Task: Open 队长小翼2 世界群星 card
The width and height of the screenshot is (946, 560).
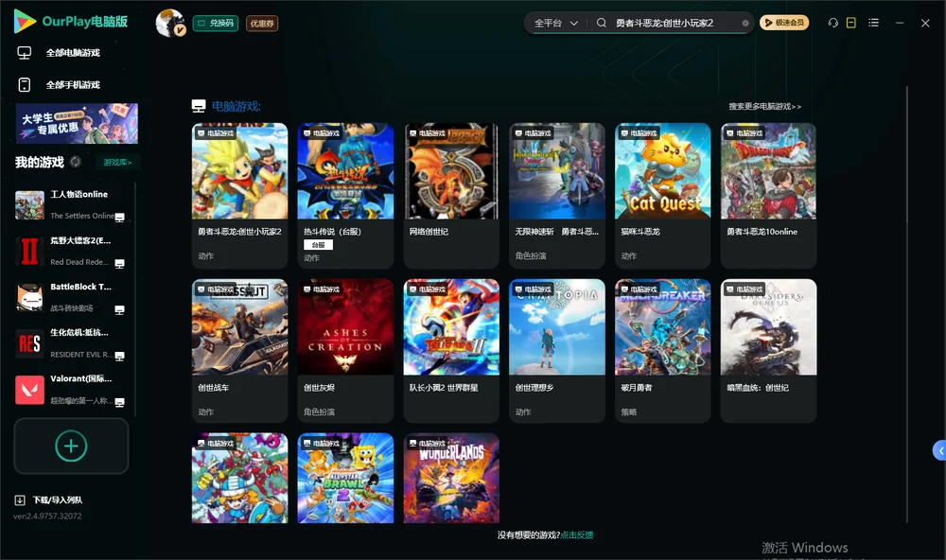Action: tap(451, 351)
